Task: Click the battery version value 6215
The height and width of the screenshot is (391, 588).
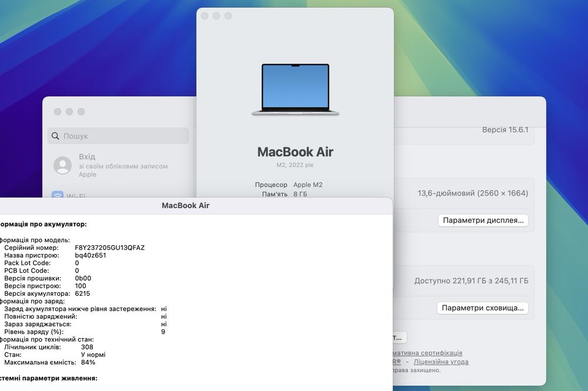Action: click(x=82, y=293)
